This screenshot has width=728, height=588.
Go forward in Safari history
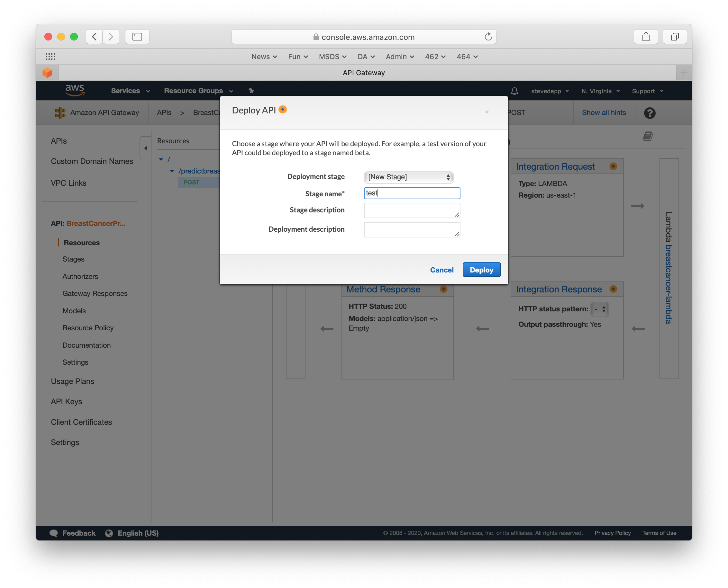coord(111,37)
